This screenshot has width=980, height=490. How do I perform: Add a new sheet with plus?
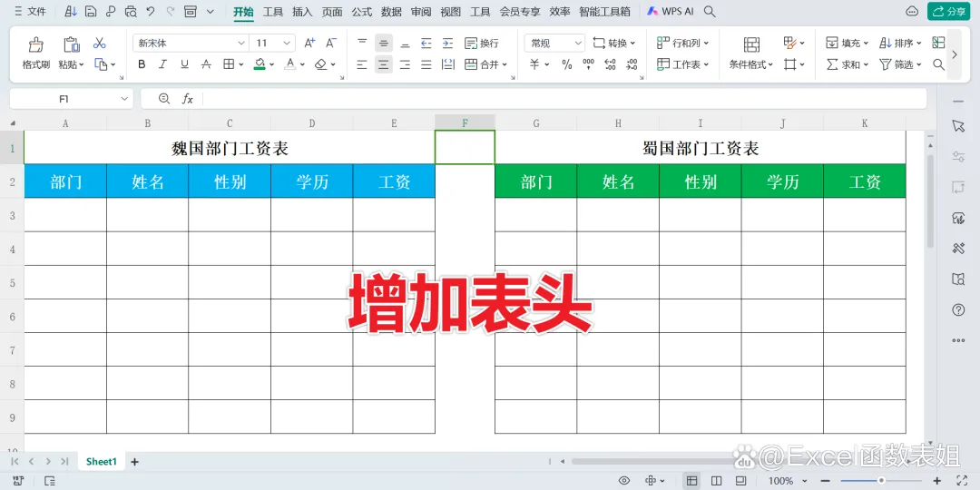(x=134, y=462)
